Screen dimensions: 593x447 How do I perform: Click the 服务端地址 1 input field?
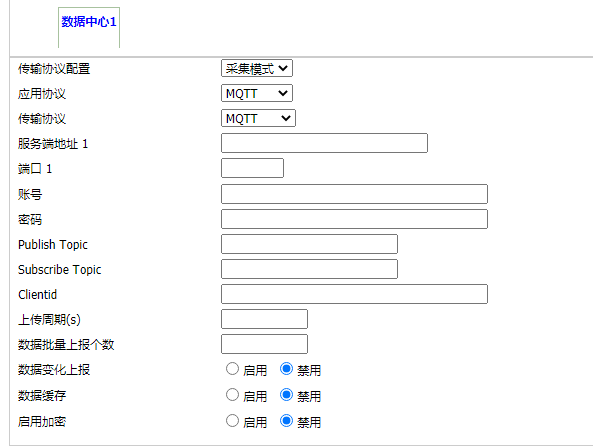[x=324, y=143]
